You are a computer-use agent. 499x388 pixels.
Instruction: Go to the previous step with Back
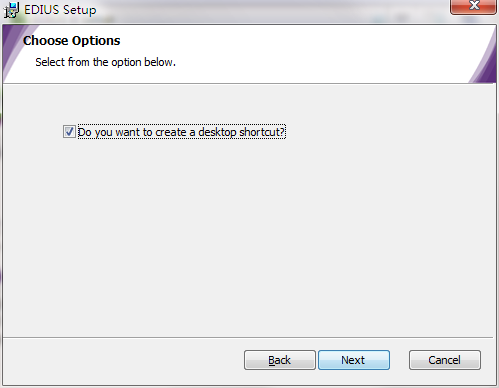click(x=280, y=360)
